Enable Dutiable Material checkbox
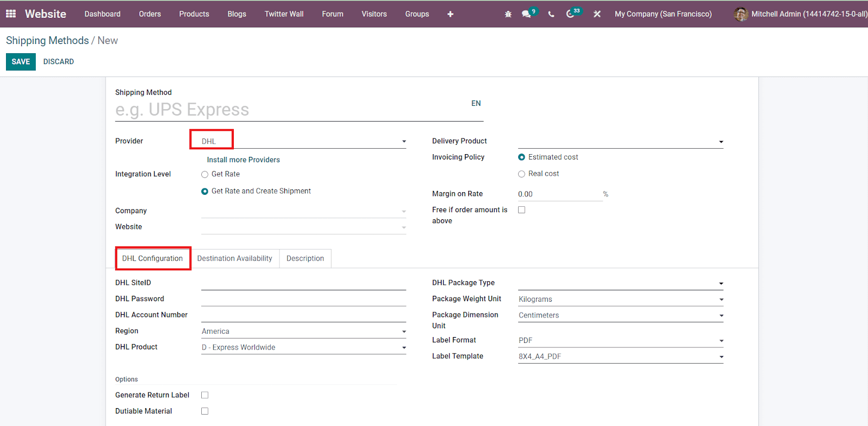 click(x=205, y=411)
